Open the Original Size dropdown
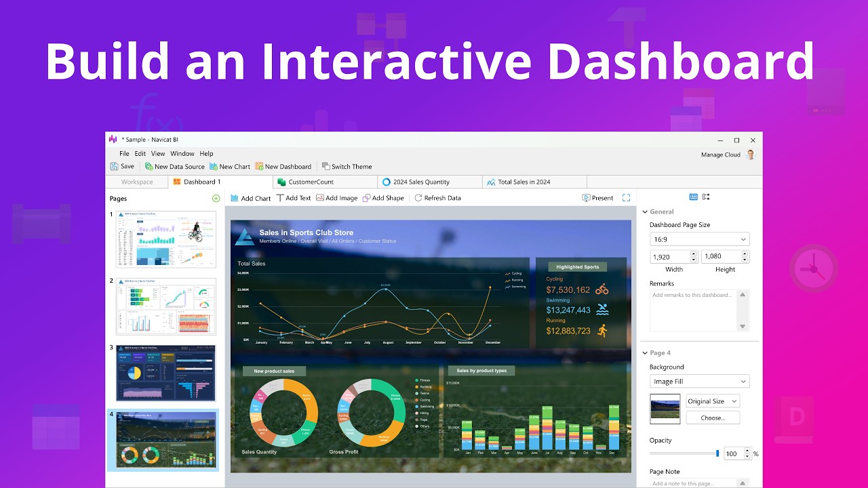This screenshot has width=868, height=488. point(713,401)
